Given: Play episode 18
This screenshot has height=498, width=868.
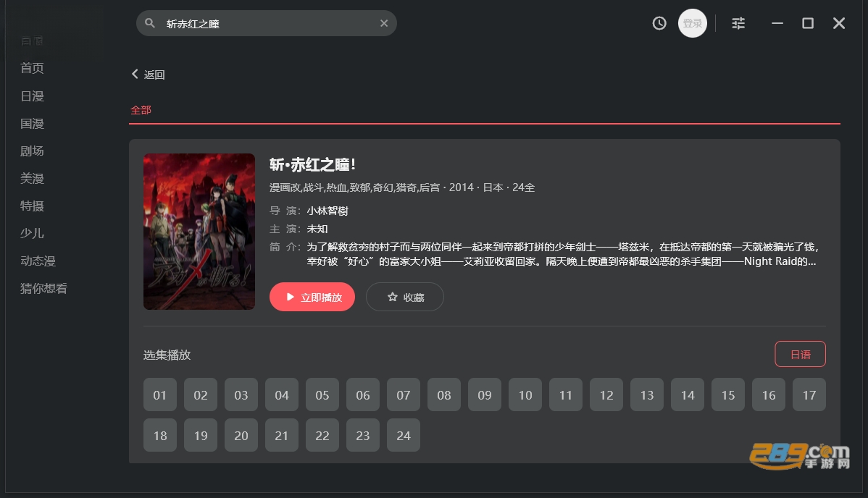Looking at the screenshot, I should (x=160, y=436).
